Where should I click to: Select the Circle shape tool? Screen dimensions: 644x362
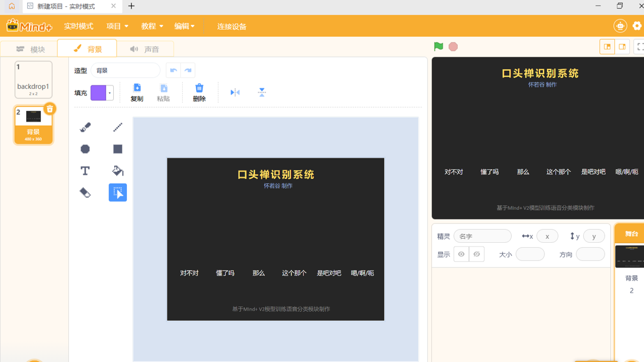[85, 148]
